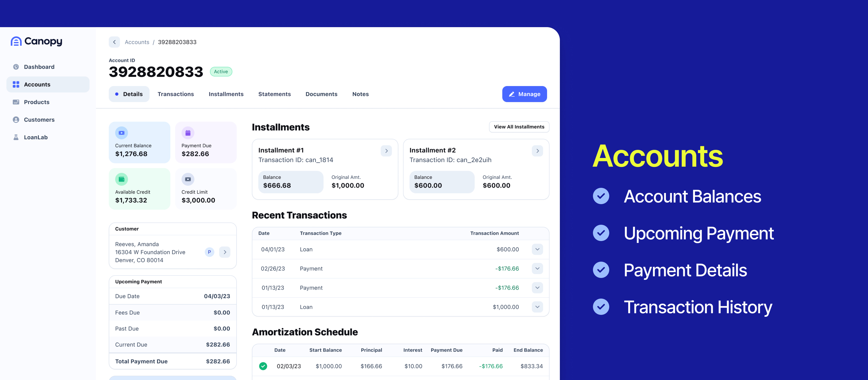
Task: Click the Accounts icon in sidebar
Action: [15, 84]
